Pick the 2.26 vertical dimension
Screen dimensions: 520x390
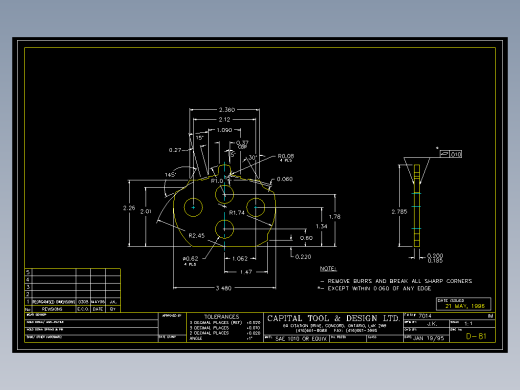pyautogui.click(x=129, y=208)
